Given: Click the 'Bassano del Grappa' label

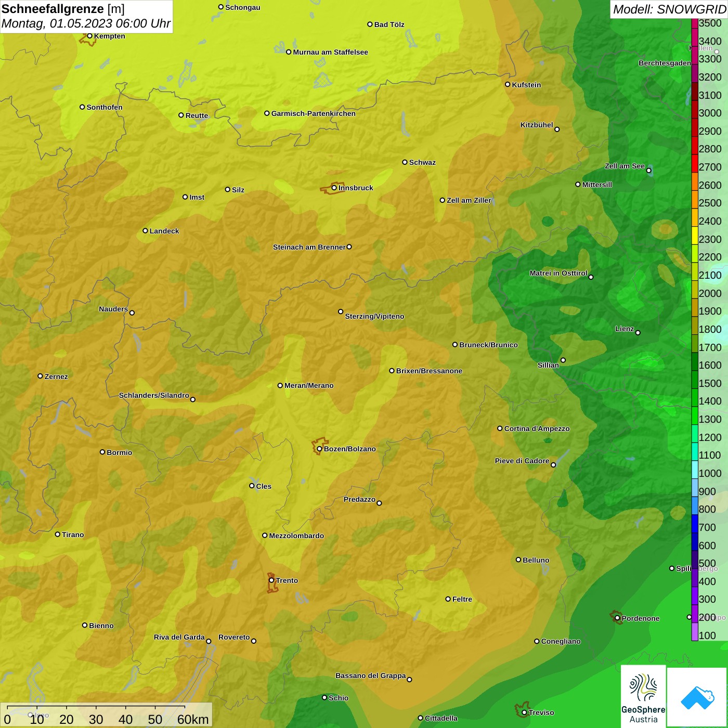Looking at the screenshot, I should [371, 675].
